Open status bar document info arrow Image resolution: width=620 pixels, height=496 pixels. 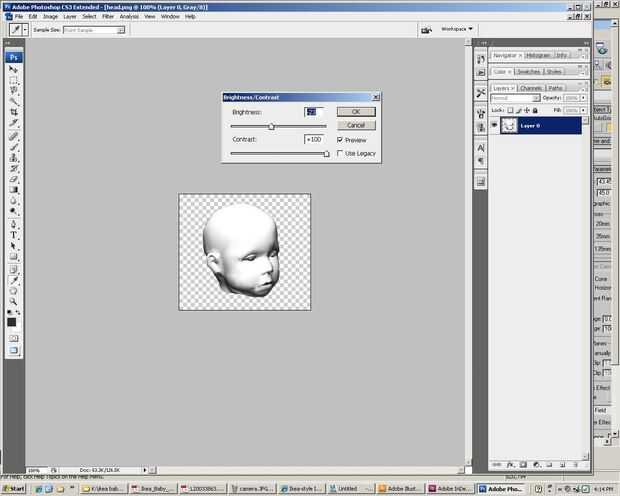(x=145, y=470)
